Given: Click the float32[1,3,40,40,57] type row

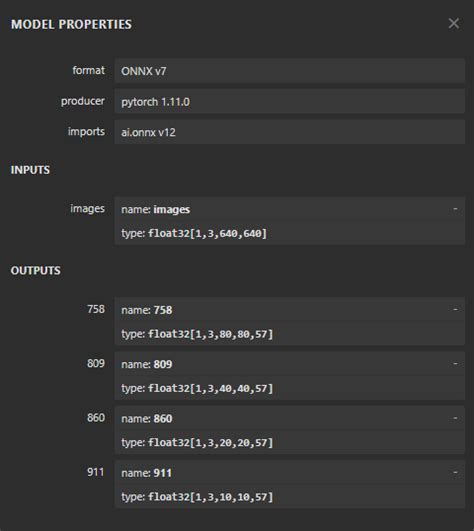Looking at the screenshot, I should pos(289,388).
